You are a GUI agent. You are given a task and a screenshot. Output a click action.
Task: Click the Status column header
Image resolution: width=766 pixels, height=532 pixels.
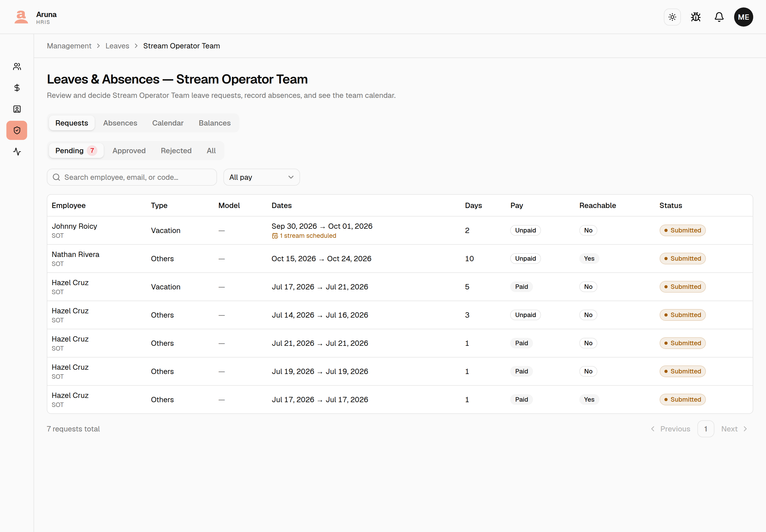tap(670, 206)
